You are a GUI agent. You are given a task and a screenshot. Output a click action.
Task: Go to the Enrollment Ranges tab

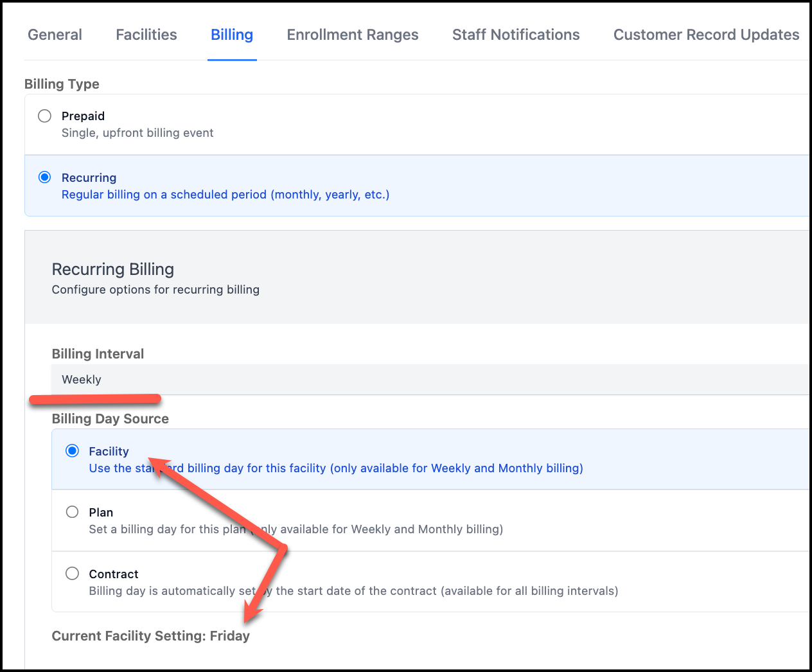tap(352, 35)
